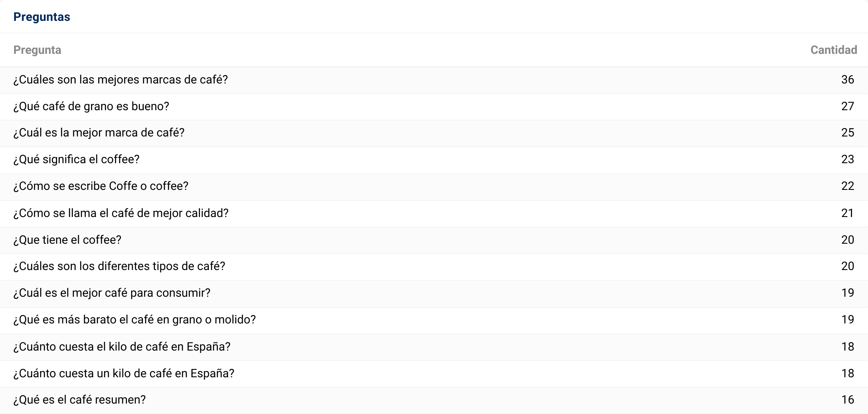Click '¿Cómo se escribe Coffe o coffee?'
The width and height of the screenshot is (868, 414).
[x=101, y=186]
